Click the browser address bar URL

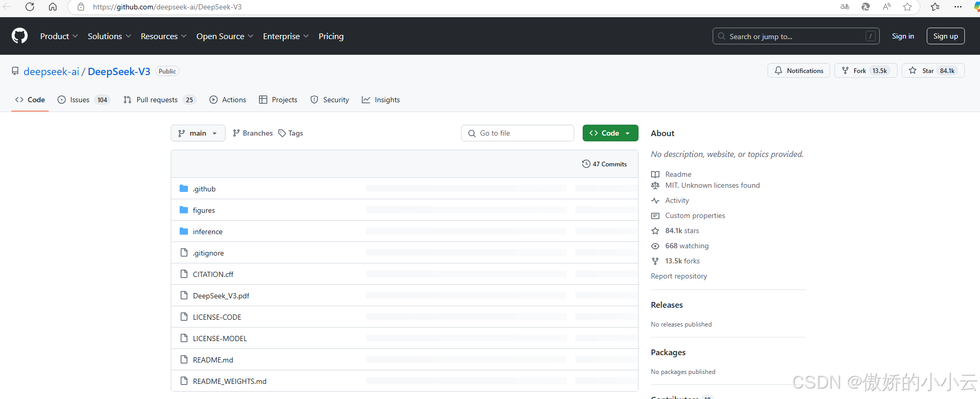tap(167, 7)
